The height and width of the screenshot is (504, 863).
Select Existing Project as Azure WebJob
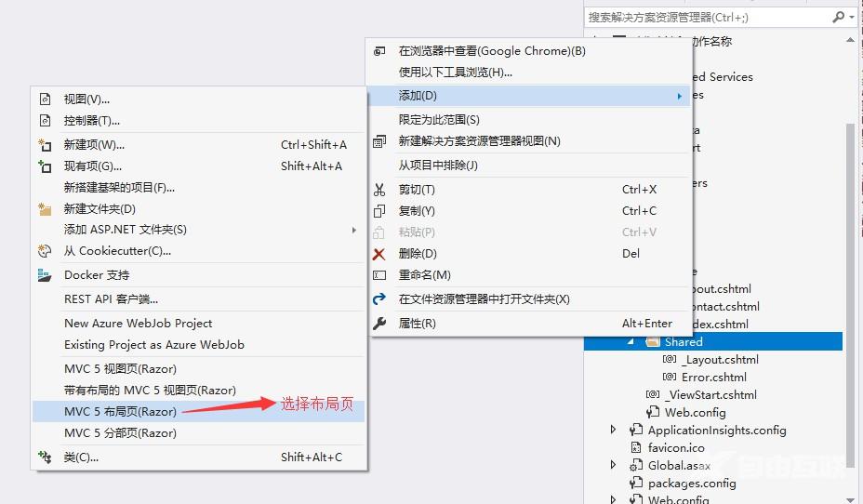click(199, 344)
